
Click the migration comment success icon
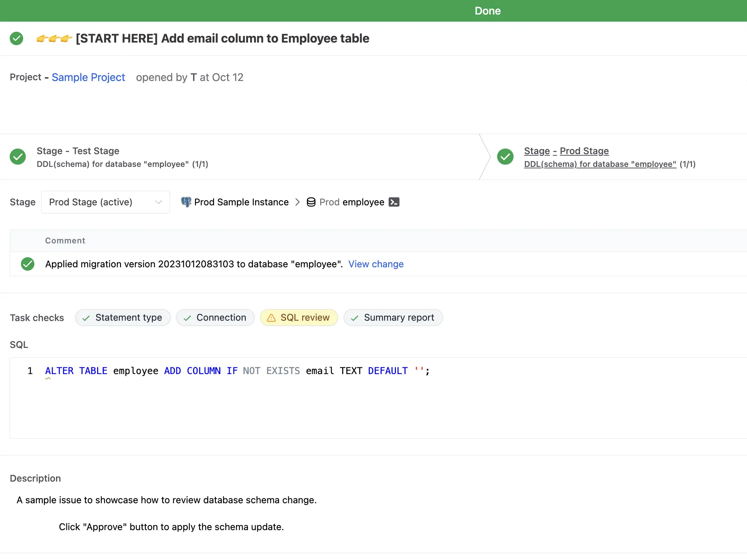pyautogui.click(x=28, y=264)
